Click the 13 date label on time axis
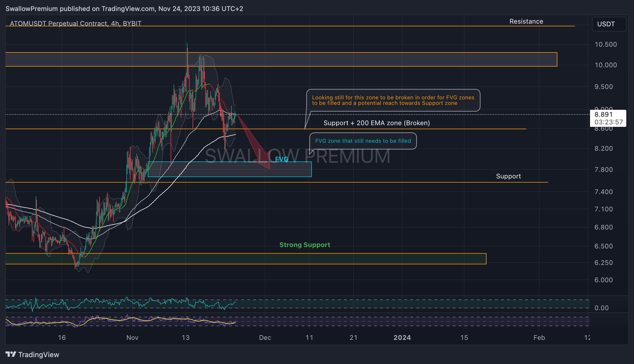Viewport: 634px width, 364px height. point(186,338)
